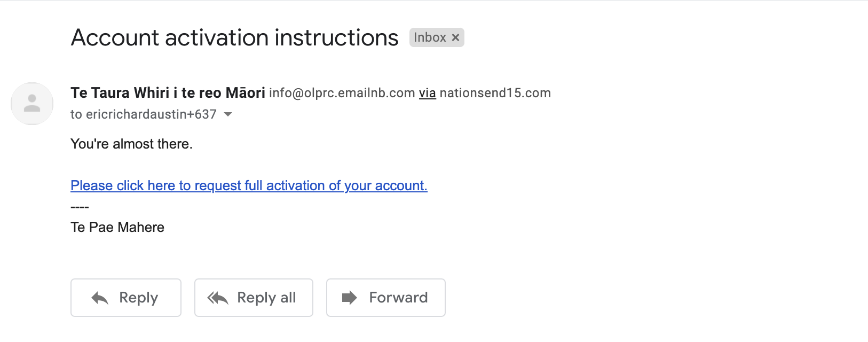Click the Inbox label tag
The height and width of the screenshot is (342, 868).
430,37
